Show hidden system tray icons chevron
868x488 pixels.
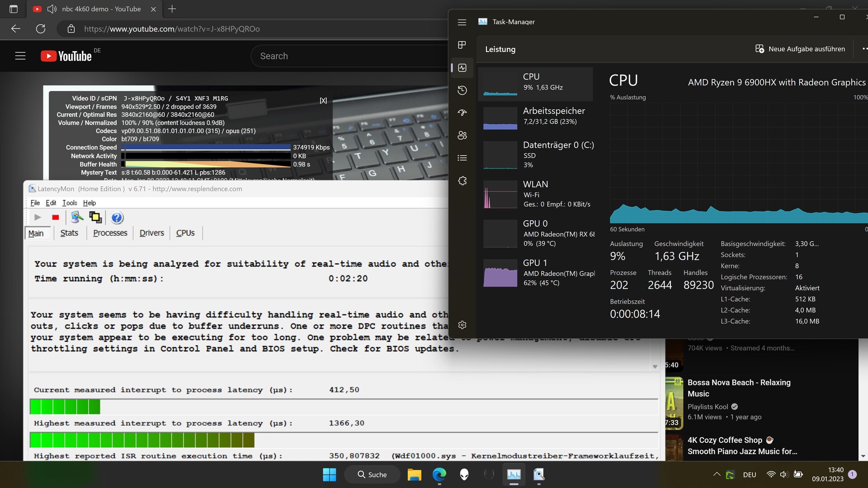coord(717,474)
